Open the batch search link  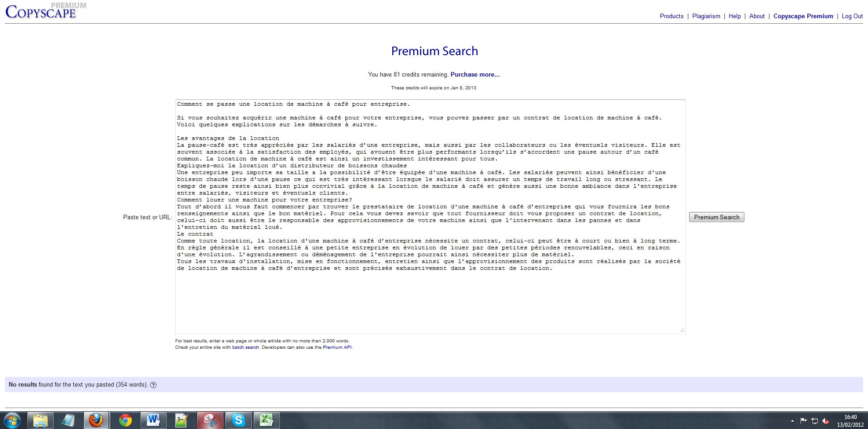pos(245,347)
